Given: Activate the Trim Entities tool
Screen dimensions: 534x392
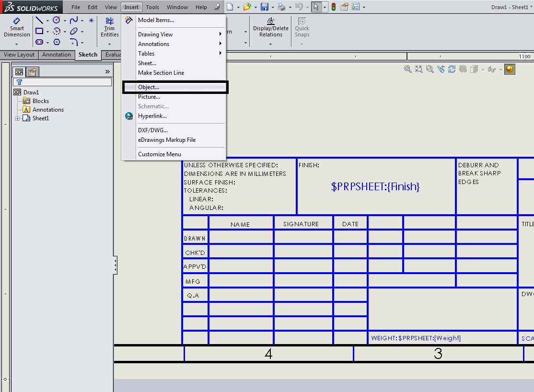Looking at the screenshot, I should [x=109, y=28].
